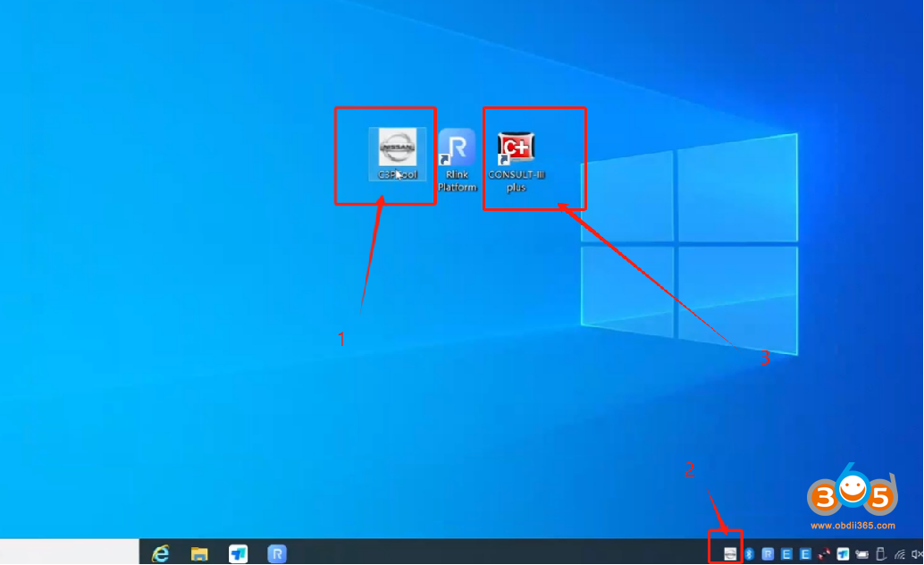Screen dimensions: 924x565
Task: Unmute via the muted speaker tray icon
Action: pyautogui.click(x=917, y=554)
